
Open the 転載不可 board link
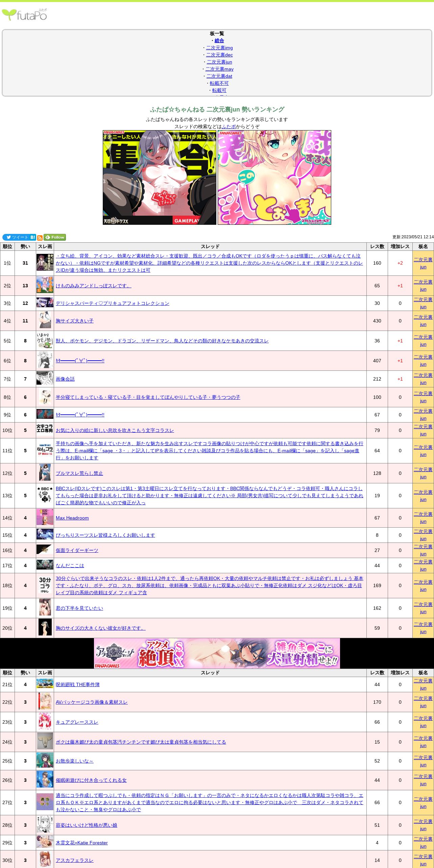tap(219, 83)
